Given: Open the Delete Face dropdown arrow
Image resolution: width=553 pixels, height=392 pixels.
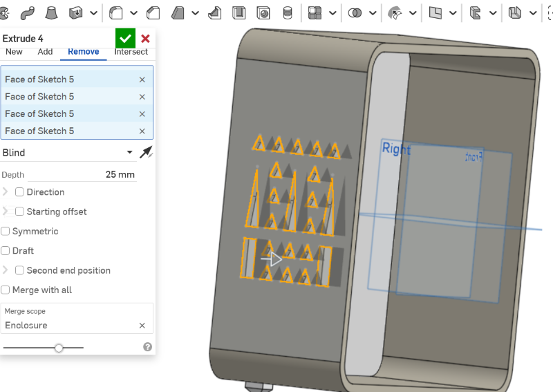Looking at the screenshot, I should 494,13.
